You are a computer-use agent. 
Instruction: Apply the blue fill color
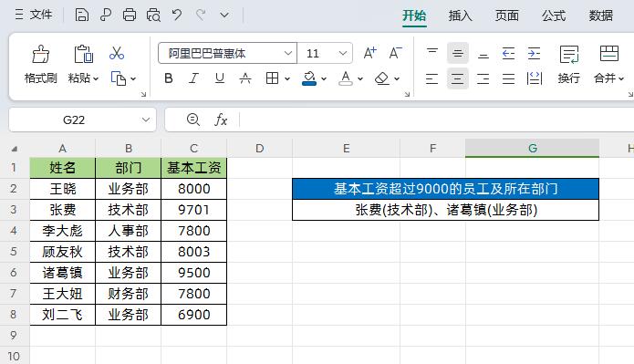pyautogui.click(x=309, y=78)
